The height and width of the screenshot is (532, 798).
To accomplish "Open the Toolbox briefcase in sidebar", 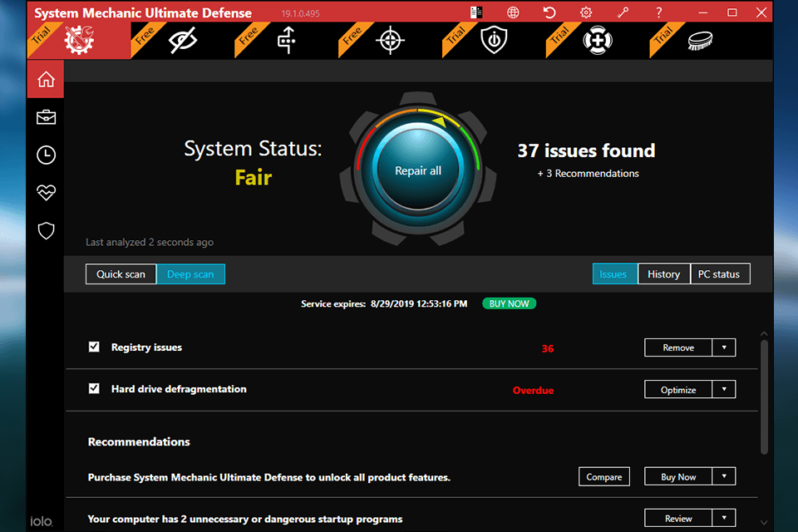I will [46, 117].
